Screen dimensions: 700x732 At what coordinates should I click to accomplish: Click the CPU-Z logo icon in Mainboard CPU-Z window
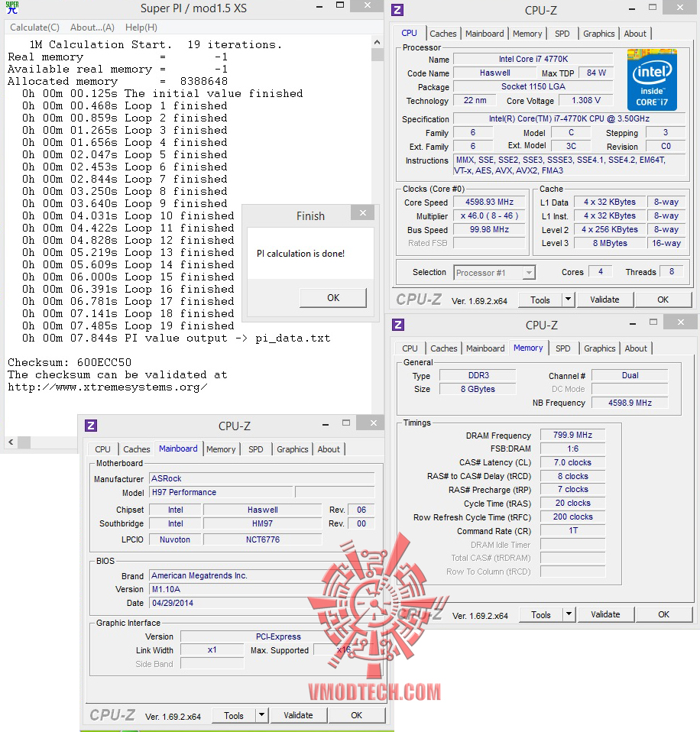(91, 426)
